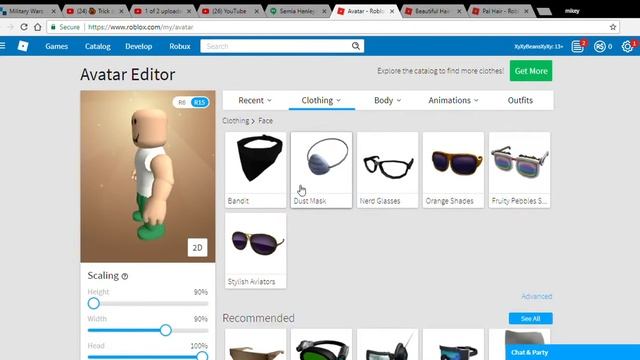Click the Clothing breadcrumb link
Image resolution: width=640 pixels, height=360 pixels.
236,121
